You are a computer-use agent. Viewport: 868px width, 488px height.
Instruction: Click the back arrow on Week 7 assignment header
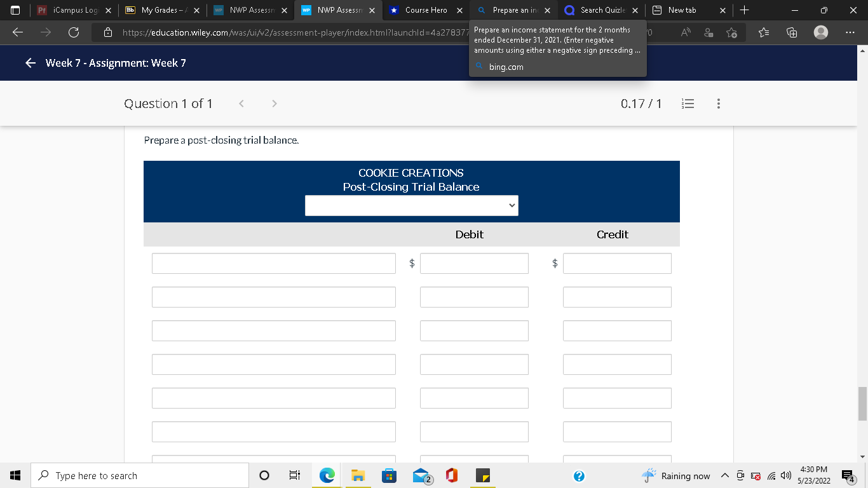30,63
